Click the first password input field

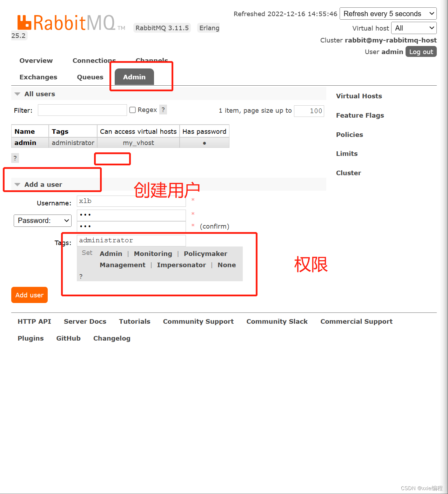pos(131,215)
